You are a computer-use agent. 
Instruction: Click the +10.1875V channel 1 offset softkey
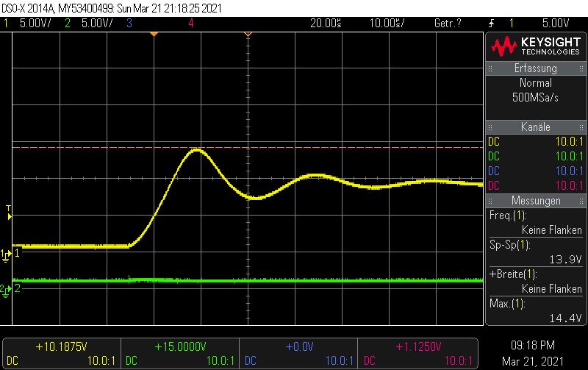point(62,353)
